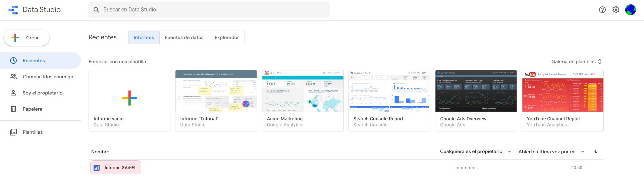
Task: Click the Plantillas gallery icon
Action: click(13, 132)
